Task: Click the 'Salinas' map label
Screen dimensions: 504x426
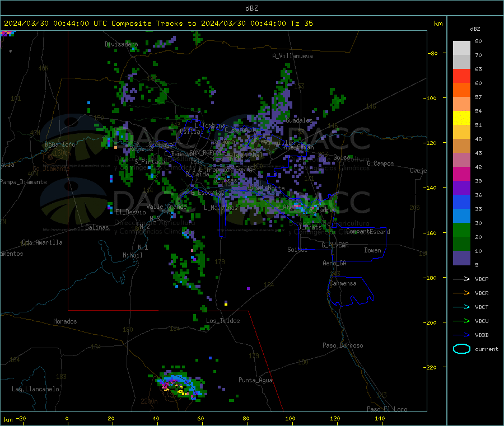Action: (x=97, y=227)
